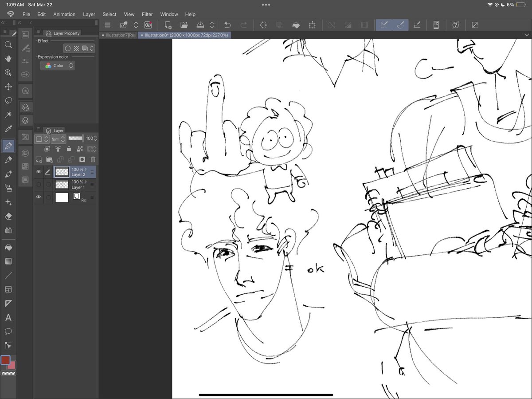532x399 pixels.
Task: Expand the Save command arrows in command bar
Action: (212, 25)
